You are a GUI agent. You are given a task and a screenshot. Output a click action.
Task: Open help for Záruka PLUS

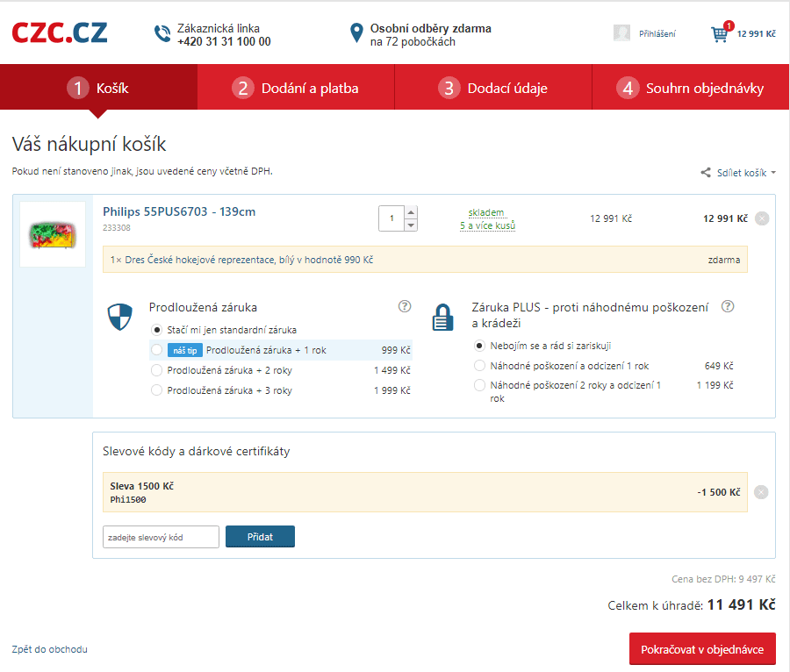(728, 306)
